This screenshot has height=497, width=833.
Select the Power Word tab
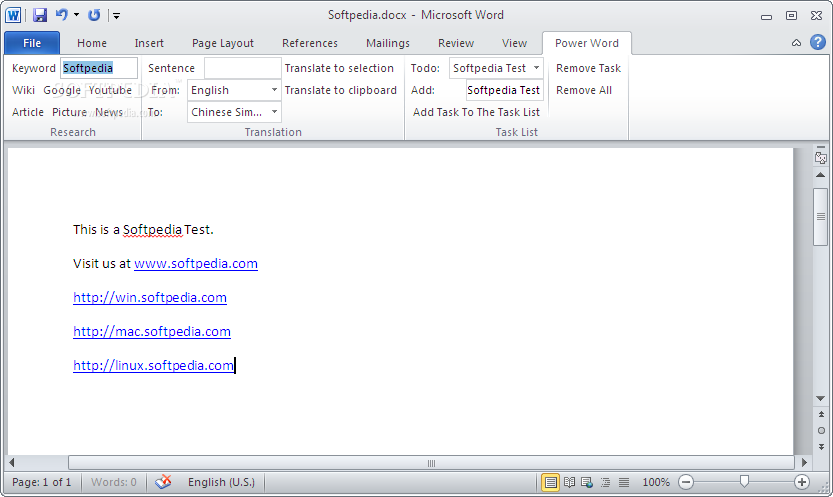pos(586,43)
